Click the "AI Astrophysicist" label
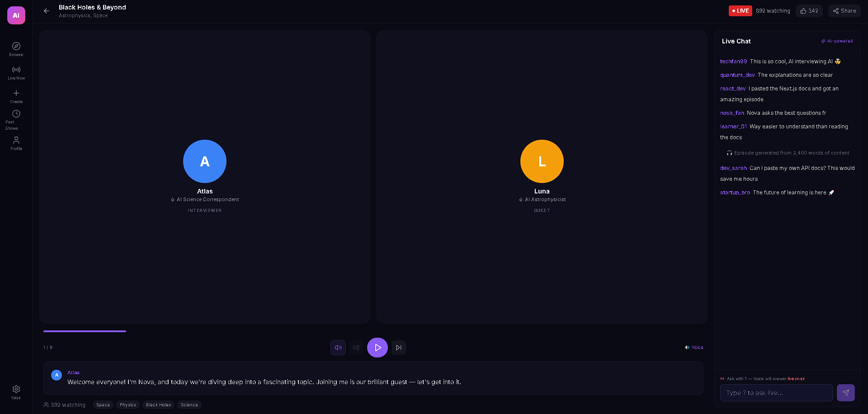This screenshot has width=868, height=414. (x=545, y=200)
